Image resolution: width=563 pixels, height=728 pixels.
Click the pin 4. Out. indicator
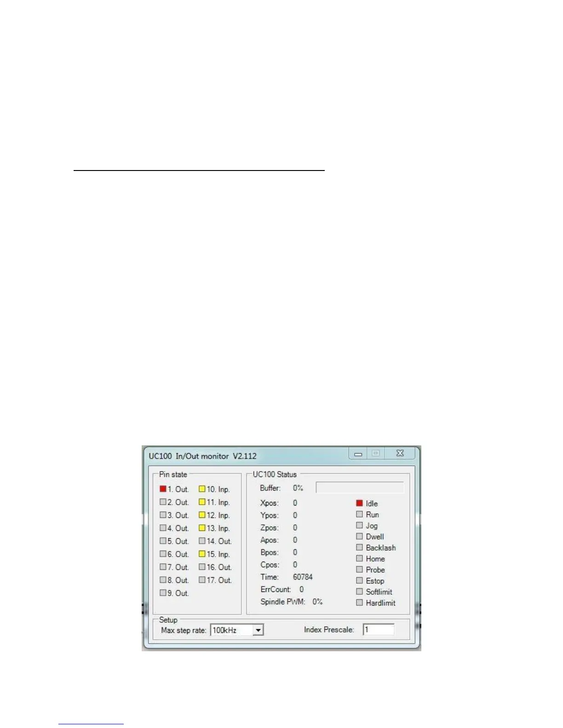(x=163, y=528)
